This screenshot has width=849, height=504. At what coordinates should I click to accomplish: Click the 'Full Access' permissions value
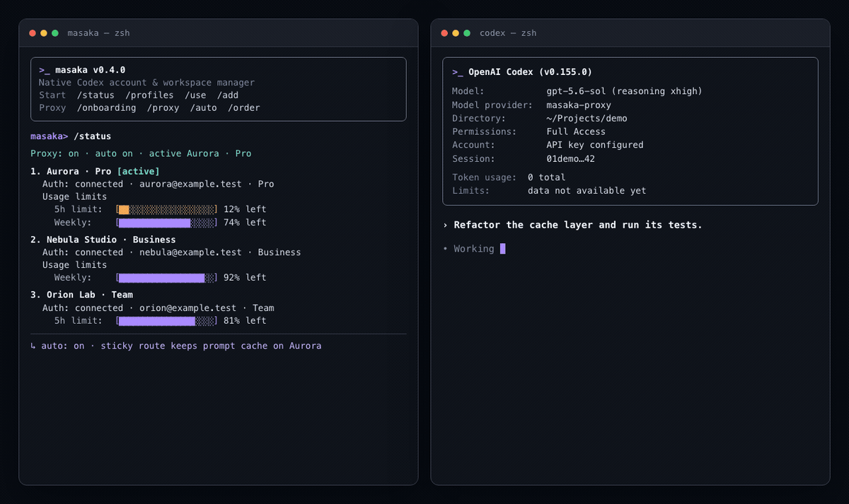577,132
